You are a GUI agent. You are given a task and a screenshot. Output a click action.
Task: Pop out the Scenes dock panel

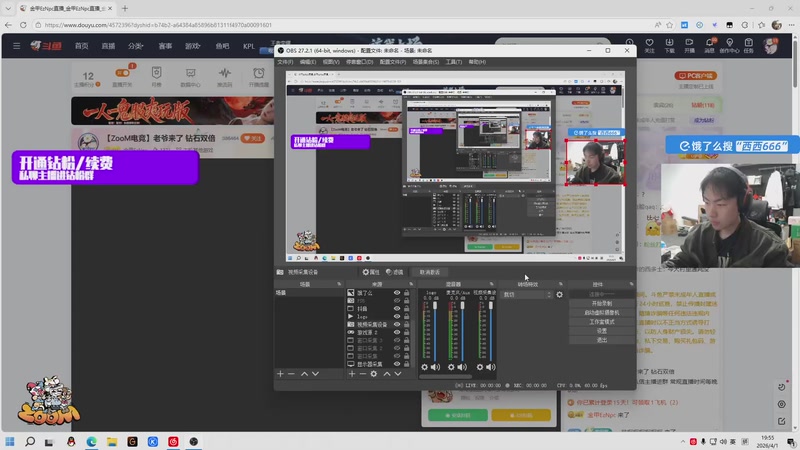click(339, 284)
